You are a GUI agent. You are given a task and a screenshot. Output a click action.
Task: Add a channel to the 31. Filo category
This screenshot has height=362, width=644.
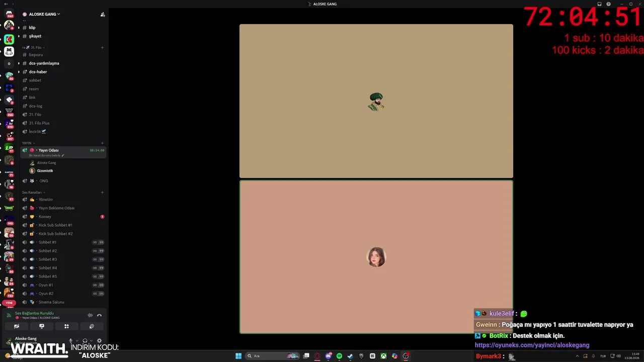pos(102,47)
